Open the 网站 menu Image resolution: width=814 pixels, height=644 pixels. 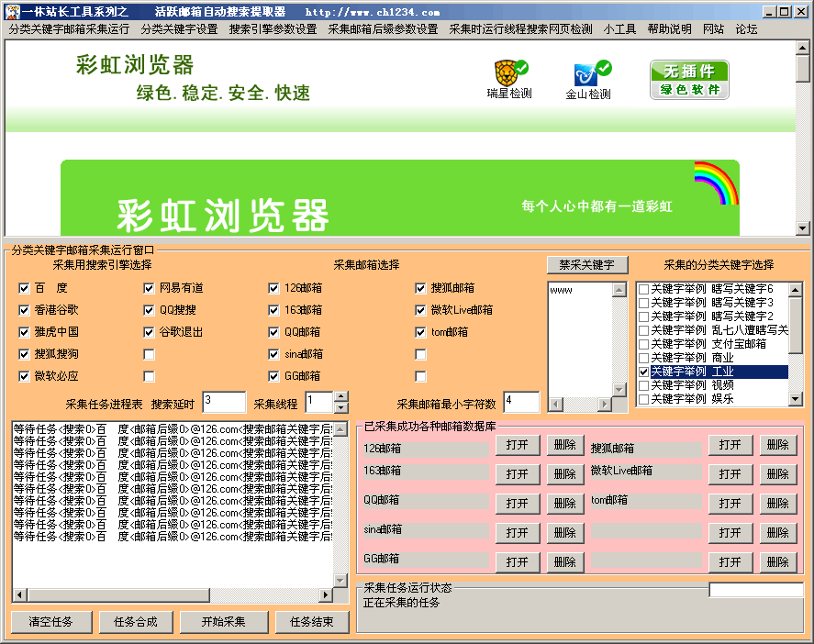(713, 29)
